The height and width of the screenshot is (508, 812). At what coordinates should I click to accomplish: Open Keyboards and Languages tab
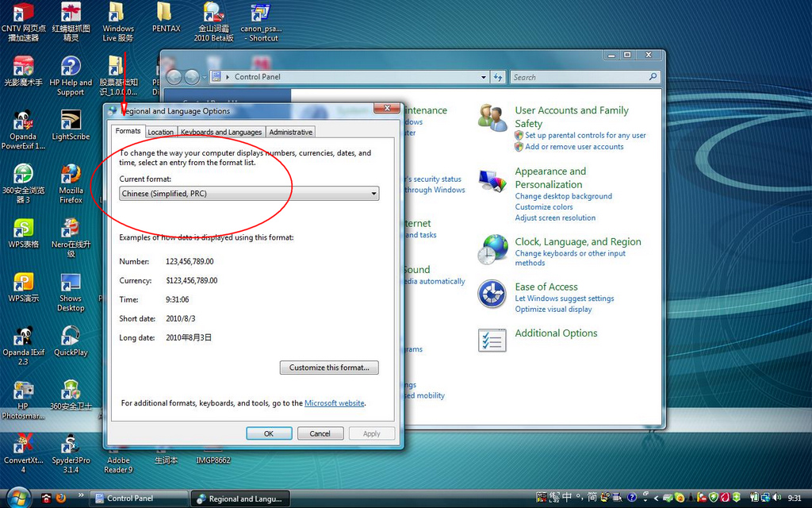(221, 133)
